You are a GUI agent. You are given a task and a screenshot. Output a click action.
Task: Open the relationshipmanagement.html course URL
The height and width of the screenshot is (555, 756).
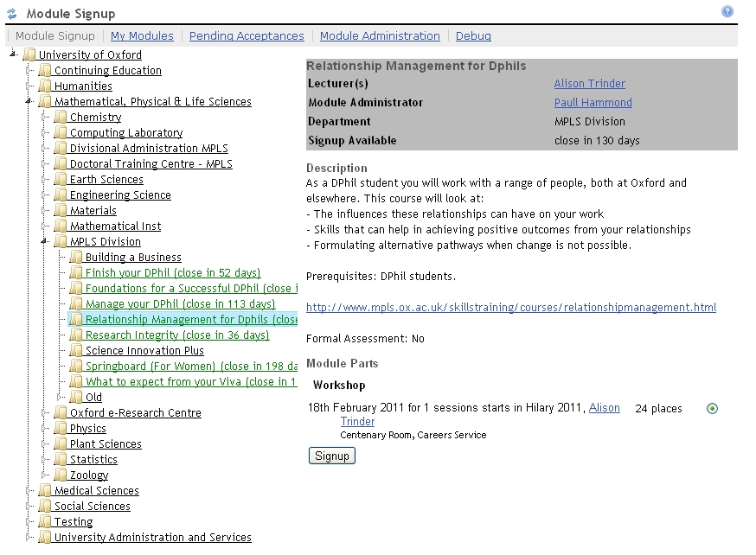510,308
